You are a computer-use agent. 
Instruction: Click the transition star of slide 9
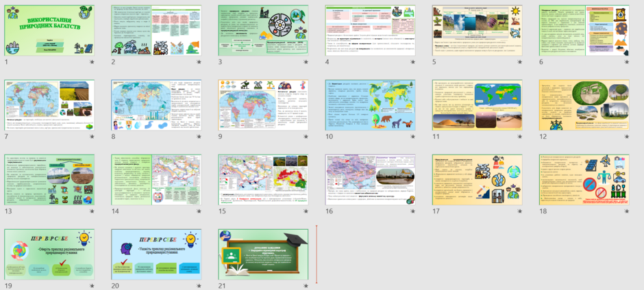pos(306,137)
